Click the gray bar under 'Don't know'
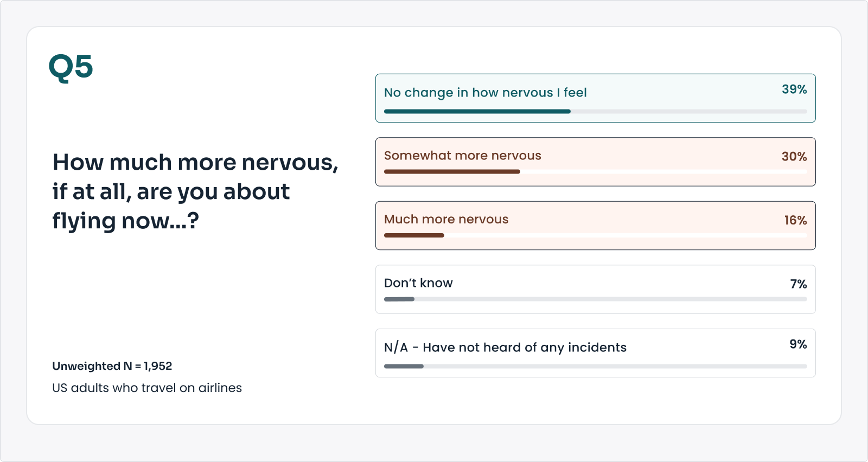Viewport: 868px width, 462px height. [399, 299]
